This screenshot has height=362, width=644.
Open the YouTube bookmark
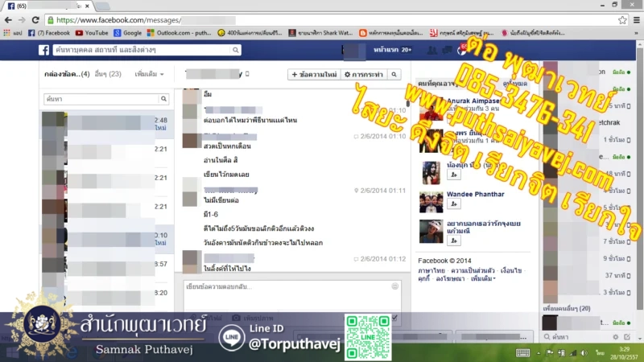[92, 33]
